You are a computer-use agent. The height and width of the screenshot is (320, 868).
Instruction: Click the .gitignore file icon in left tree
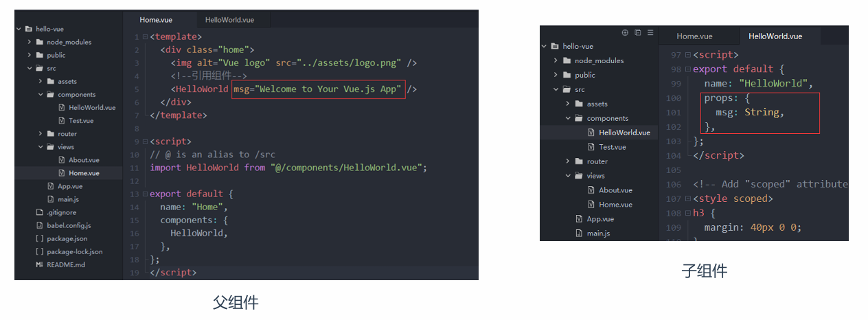[39, 212]
